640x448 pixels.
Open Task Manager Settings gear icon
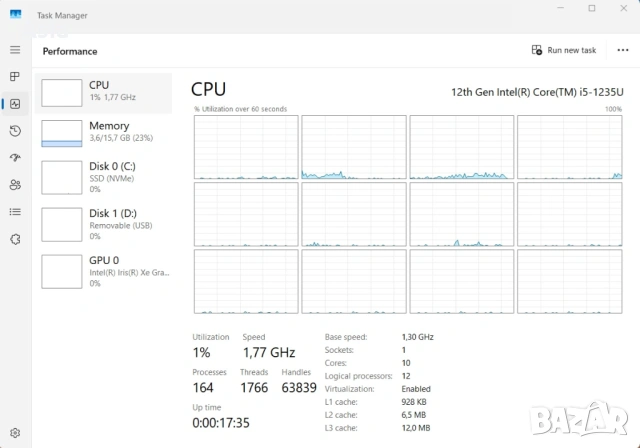click(x=15, y=433)
